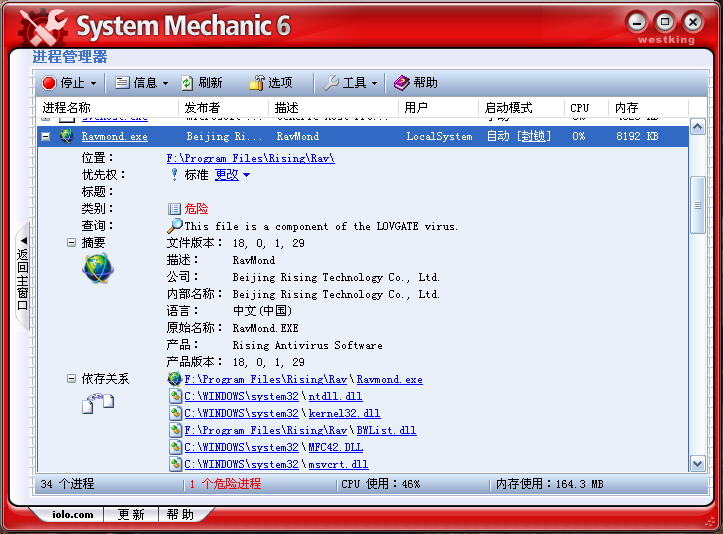The height and width of the screenshot is (534, 723).
Task: Open Ravmond.exe dependency file link
Action: tap(390, 380)
